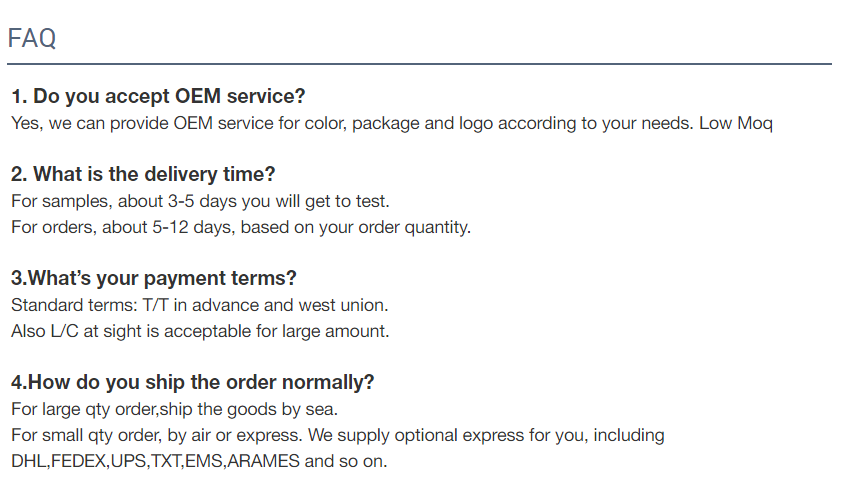This screenshot has width=858, height=484.
Task: Click the horizontal divider under FAQ
Action: (419, 64)
